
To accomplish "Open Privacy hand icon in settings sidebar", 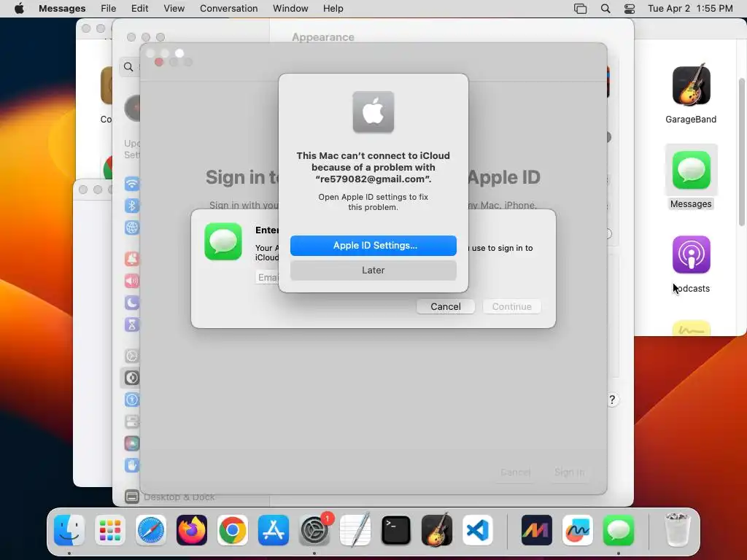I will point(132,465).
